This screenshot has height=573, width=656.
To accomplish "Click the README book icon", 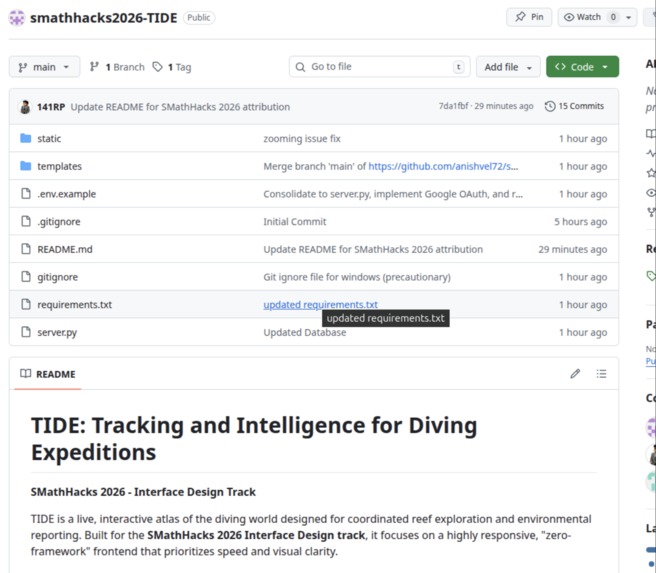I will (x=26, y=373).
